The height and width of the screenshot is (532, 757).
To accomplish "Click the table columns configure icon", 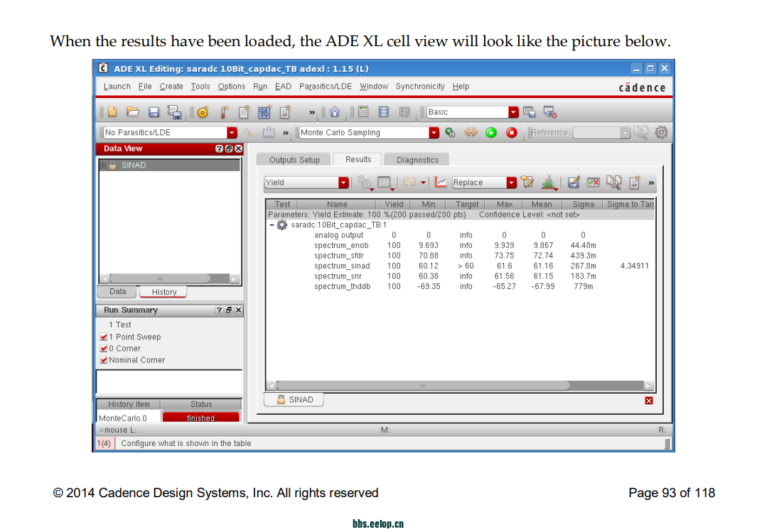I will coord(385,183).
